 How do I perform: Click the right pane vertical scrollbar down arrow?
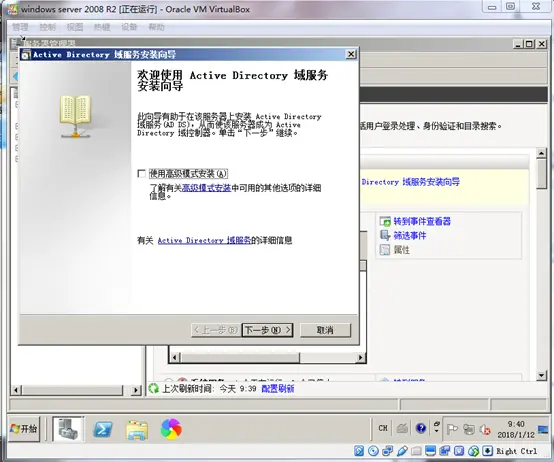tap(541, 375)
